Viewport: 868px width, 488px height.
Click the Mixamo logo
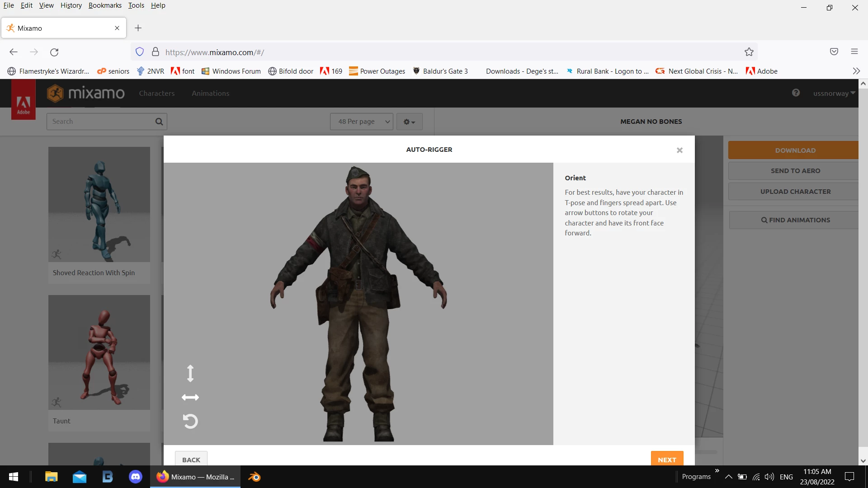click(86, 93)
